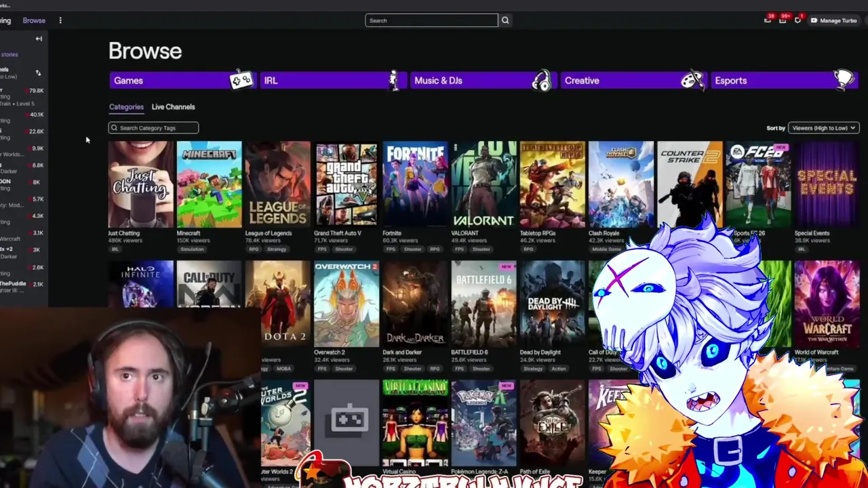This screenshot has width=868, height=488.
Task: Click the Minecraft title link
Action: click(x=189, y=233)
